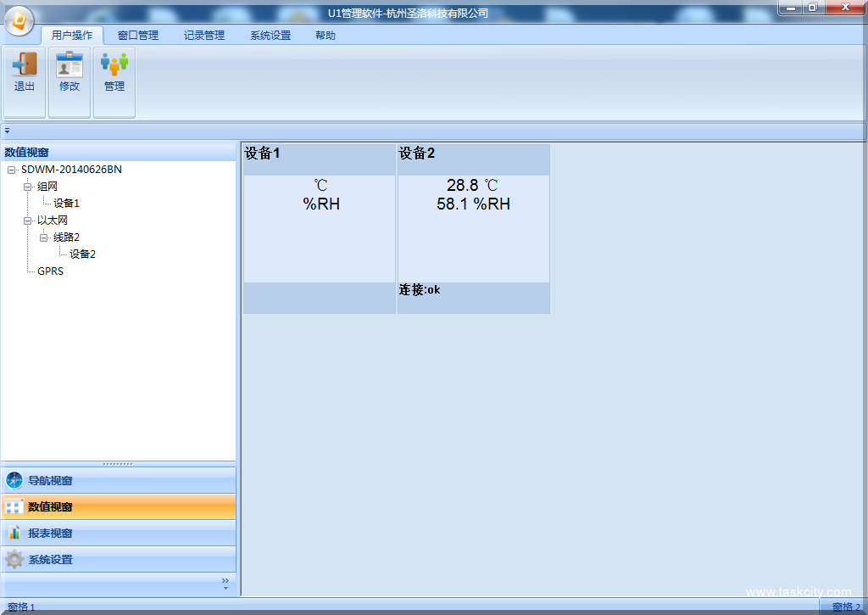Collapse the 线路2 tree branch
Screen dimensions: 868x615
point(44,237)
